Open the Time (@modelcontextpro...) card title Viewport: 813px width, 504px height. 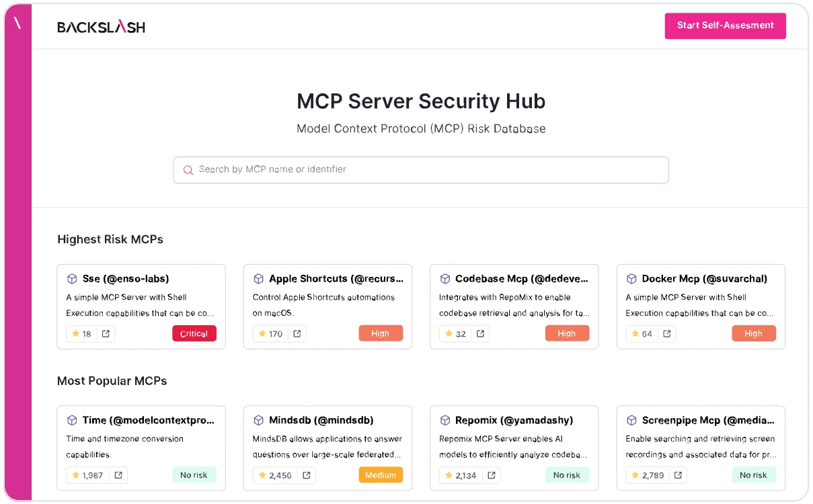[149, 421]
